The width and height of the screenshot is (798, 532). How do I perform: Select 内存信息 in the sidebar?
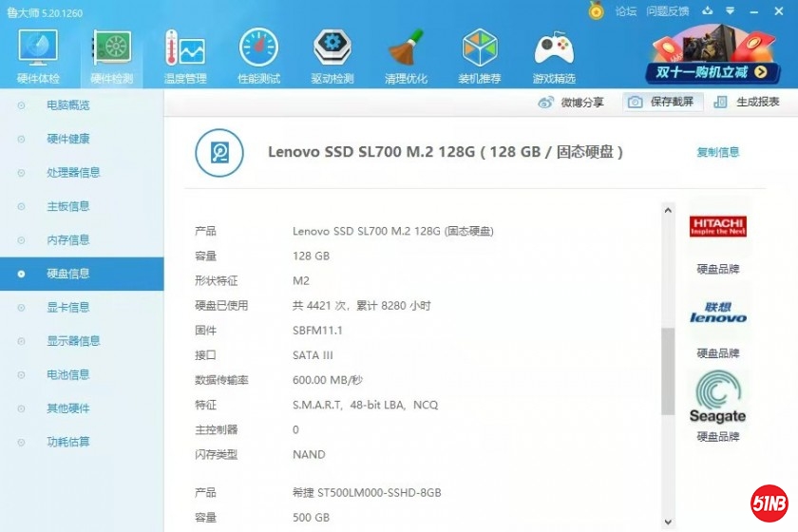[82, 239]
